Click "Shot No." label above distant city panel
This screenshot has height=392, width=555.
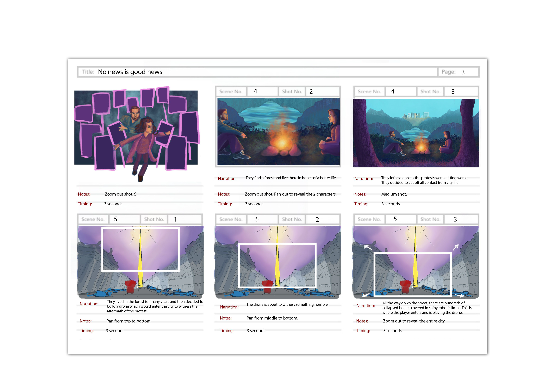pos(430,92)
